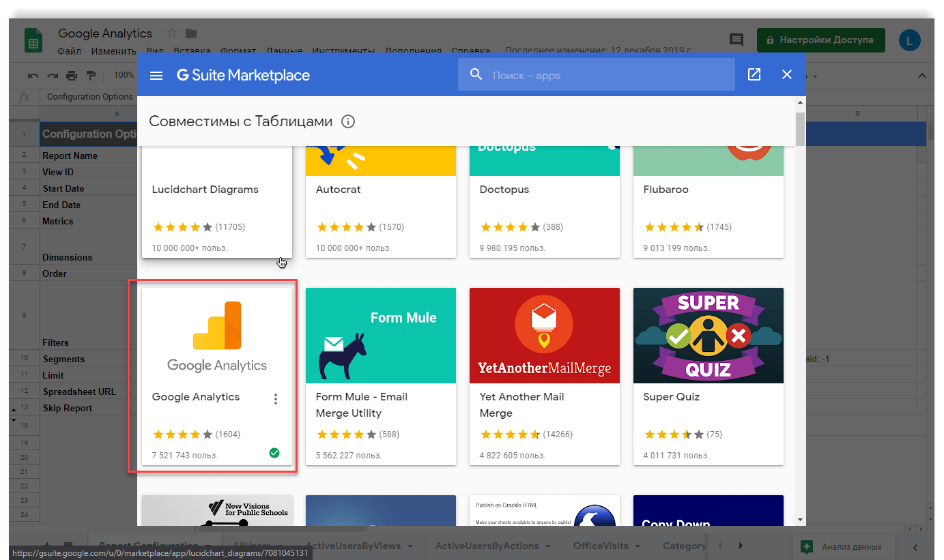This screenshot has width=944, height=560.
Task: Click the move-to-folder icon beside the title
Action: click(191, 33)
